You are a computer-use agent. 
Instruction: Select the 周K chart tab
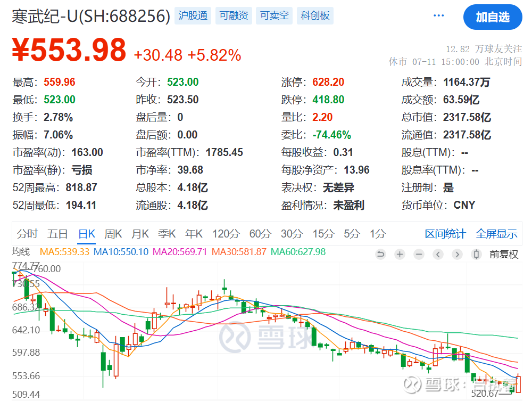[113, 234]
